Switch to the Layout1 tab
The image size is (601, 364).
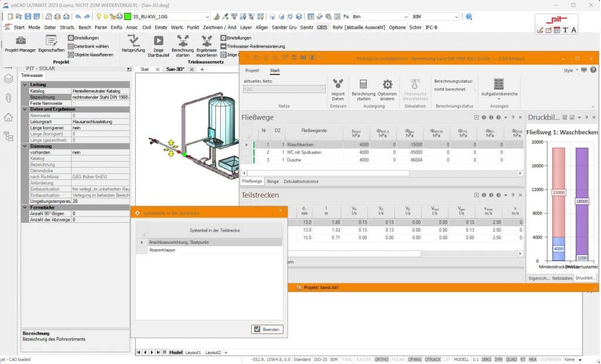(193, 352)
